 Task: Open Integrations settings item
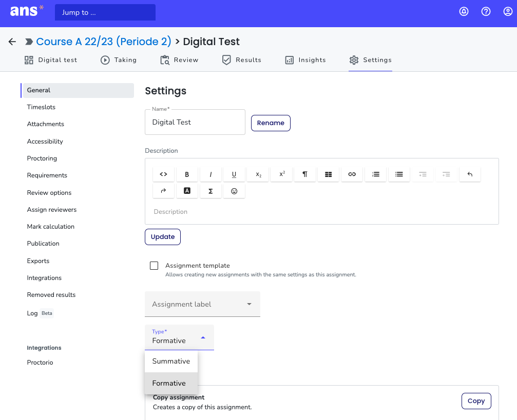click(44, 278)
